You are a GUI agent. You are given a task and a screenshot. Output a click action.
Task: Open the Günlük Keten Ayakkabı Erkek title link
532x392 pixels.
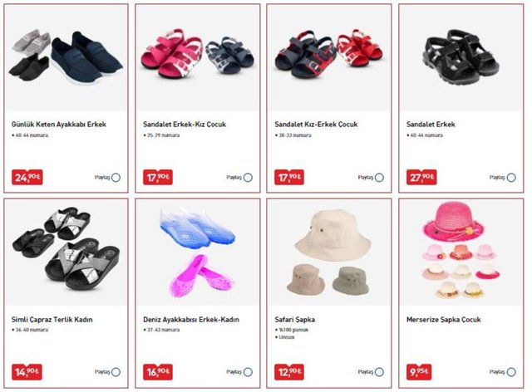coord(59,125)
